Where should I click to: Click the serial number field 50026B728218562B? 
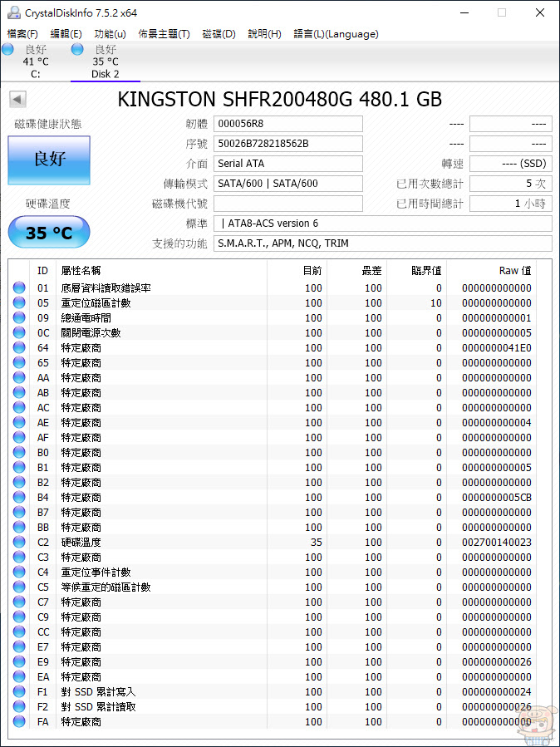click(x=288, y=144)
